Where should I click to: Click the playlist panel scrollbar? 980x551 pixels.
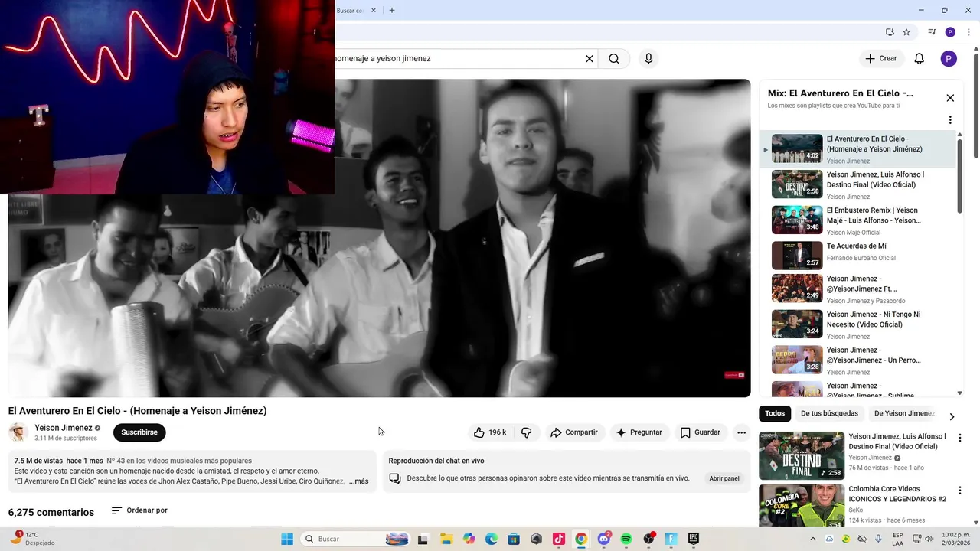point(960,176)
